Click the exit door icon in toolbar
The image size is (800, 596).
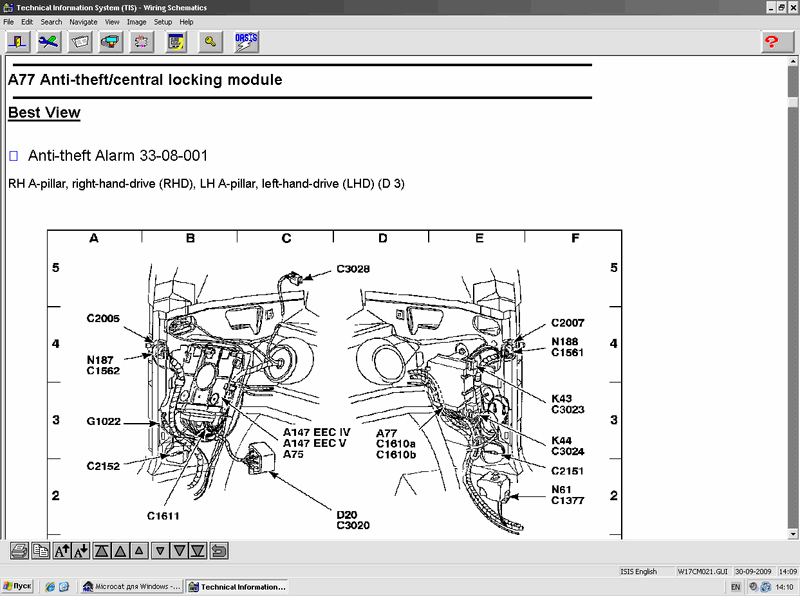click(x=18, y=41)
